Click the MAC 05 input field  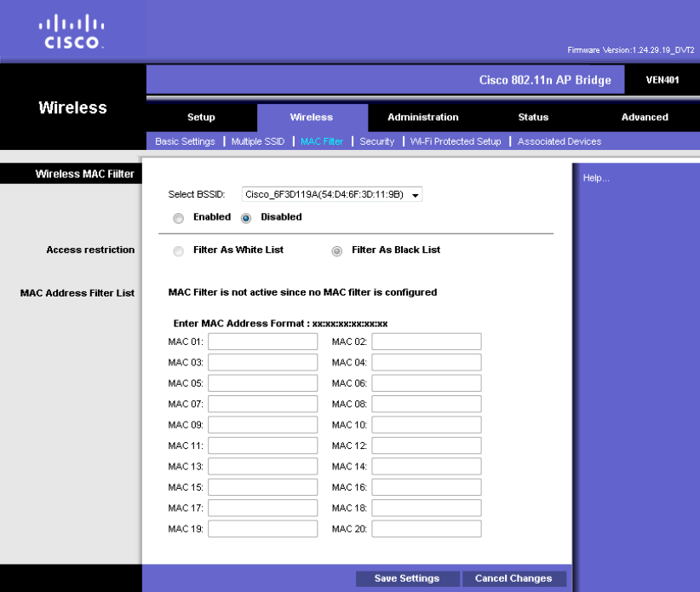263,383
